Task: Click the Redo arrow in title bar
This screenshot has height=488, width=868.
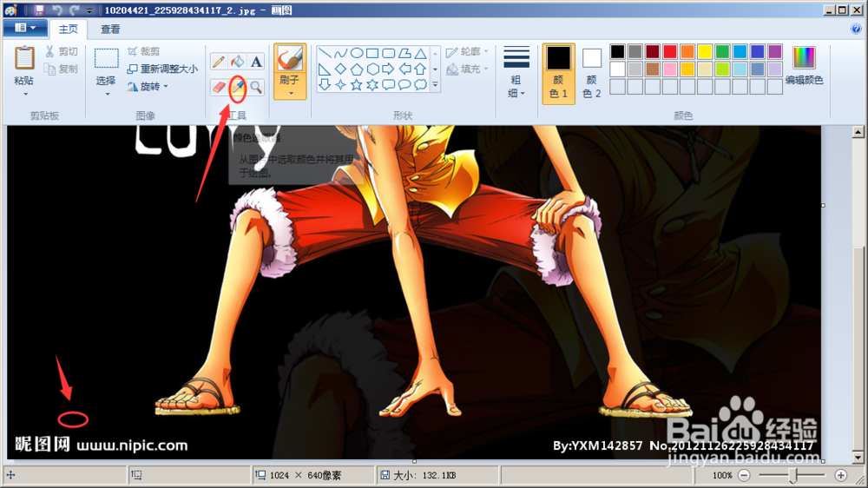Action: click(x=74, y=10)
